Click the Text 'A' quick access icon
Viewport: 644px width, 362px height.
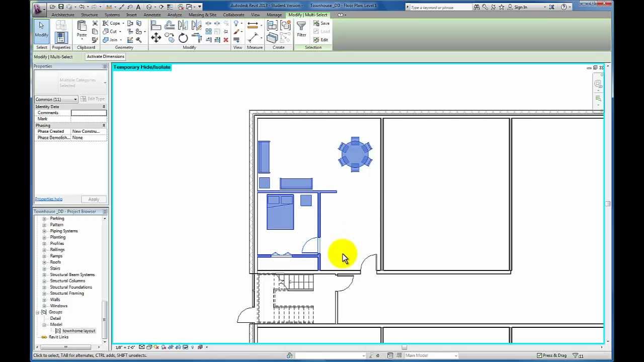tap(138, 7)
